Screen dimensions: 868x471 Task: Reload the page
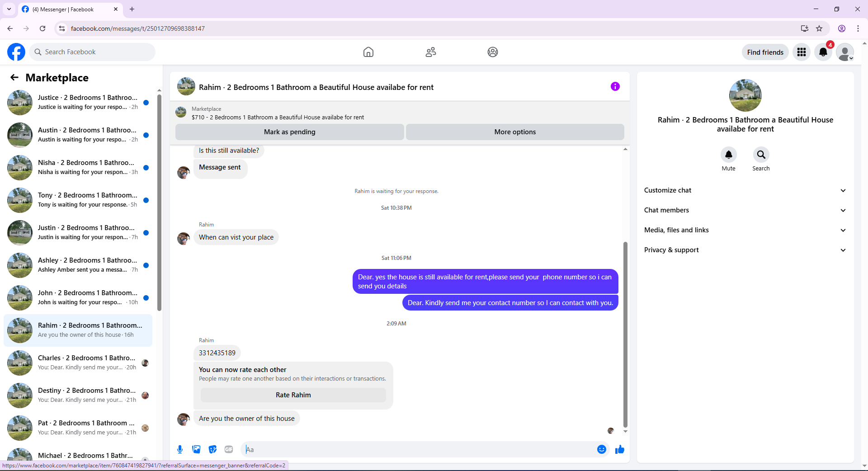(42, 28)
